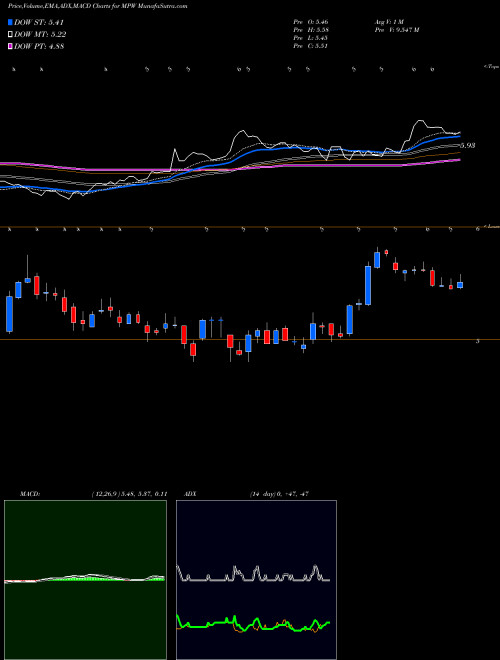Select the 'DOW MT: 5.22' legend text
500x660 pixels.
click(40, 35)
